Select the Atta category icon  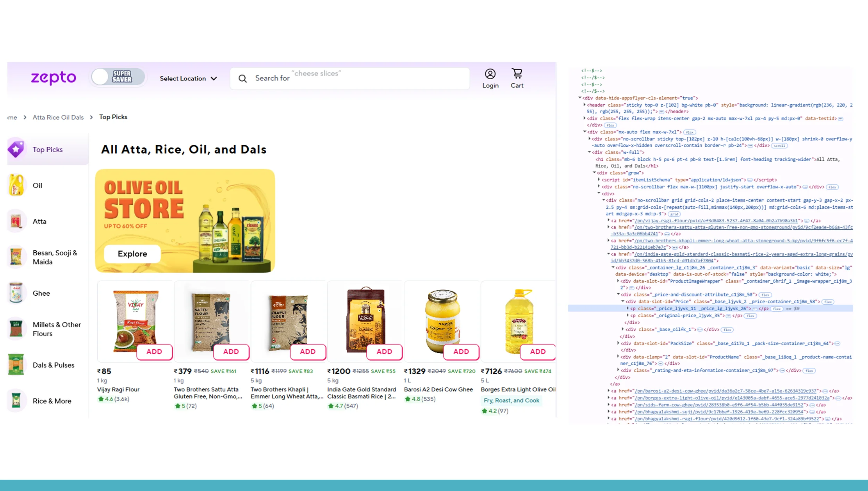click(x=16, y=221)
